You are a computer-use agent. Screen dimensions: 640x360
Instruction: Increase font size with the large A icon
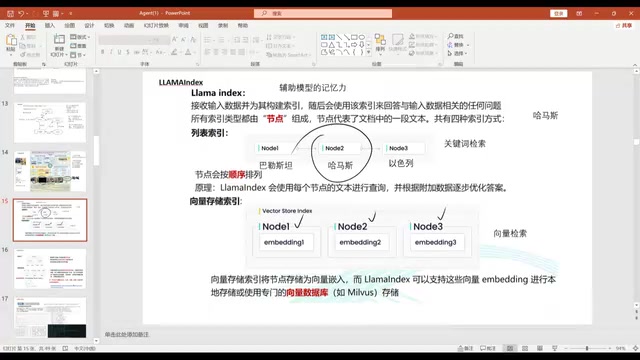175,40
